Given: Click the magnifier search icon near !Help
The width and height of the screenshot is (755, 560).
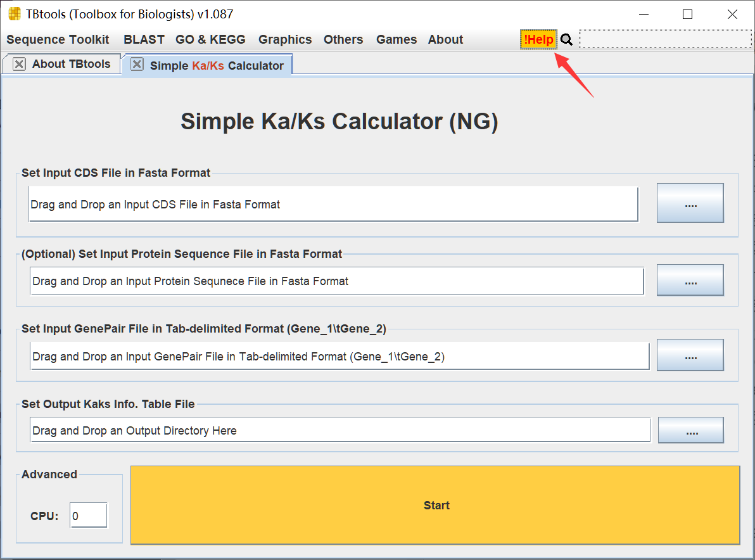Looking at the screenshot, I should click(566, 39).
